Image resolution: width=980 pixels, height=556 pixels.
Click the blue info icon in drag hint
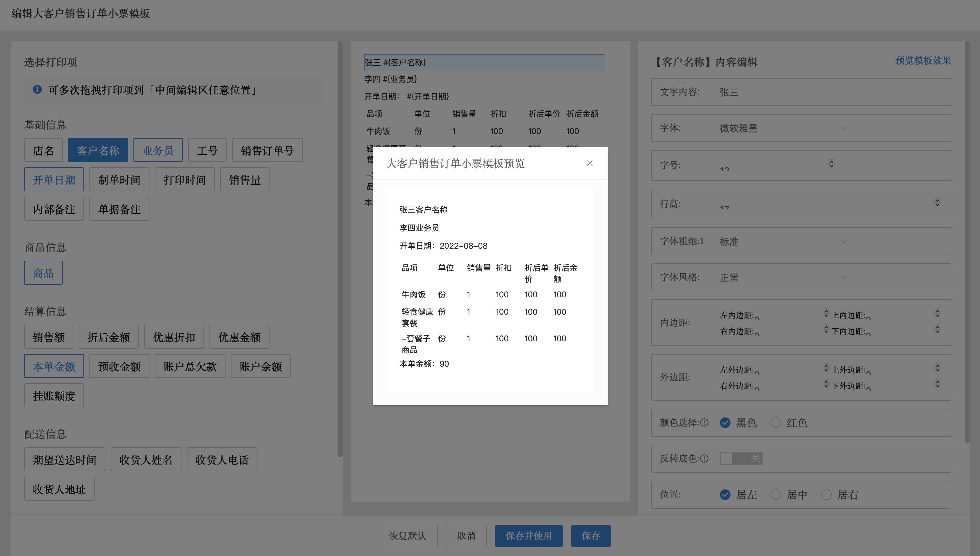click(37, 89)
